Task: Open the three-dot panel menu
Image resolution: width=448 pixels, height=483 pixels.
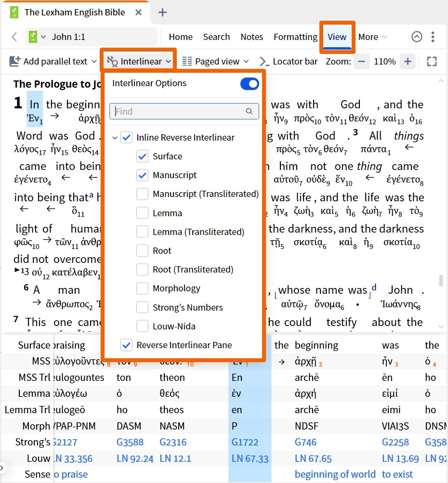Action: pyautogui.click(x=433, y=37)
